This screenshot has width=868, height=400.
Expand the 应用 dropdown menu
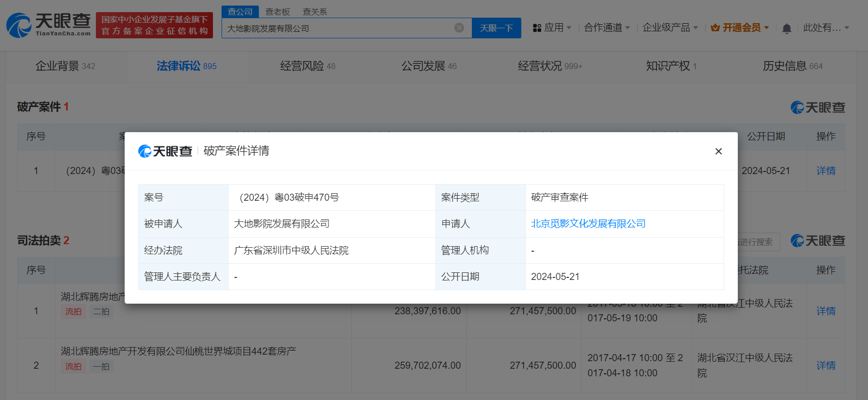(x=558, y=28)
